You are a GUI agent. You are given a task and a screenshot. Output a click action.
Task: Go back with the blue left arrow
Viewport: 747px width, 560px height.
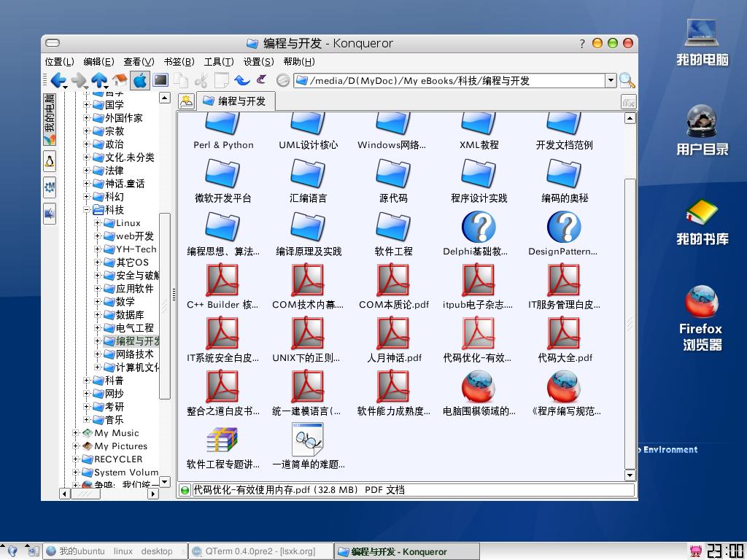point(58,80)
